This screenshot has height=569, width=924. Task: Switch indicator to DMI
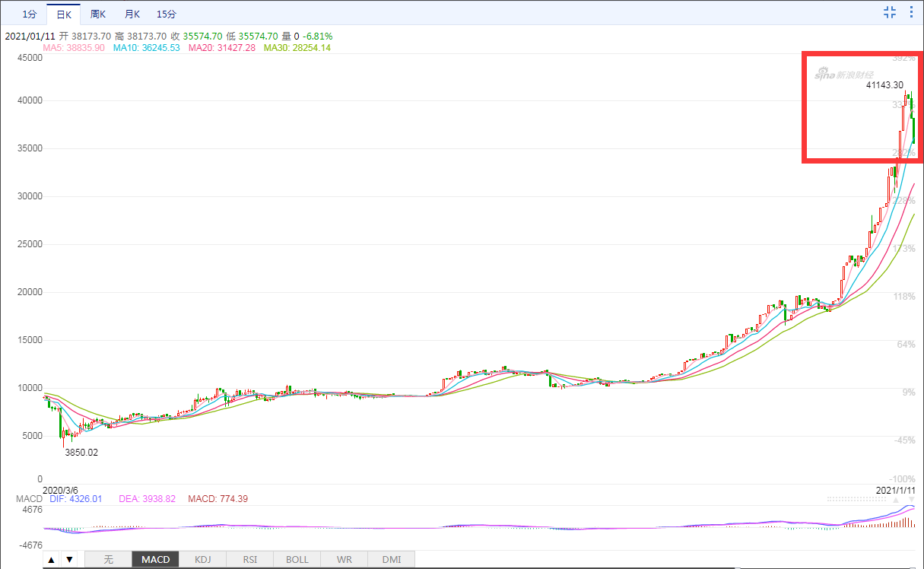pos(392,559)
